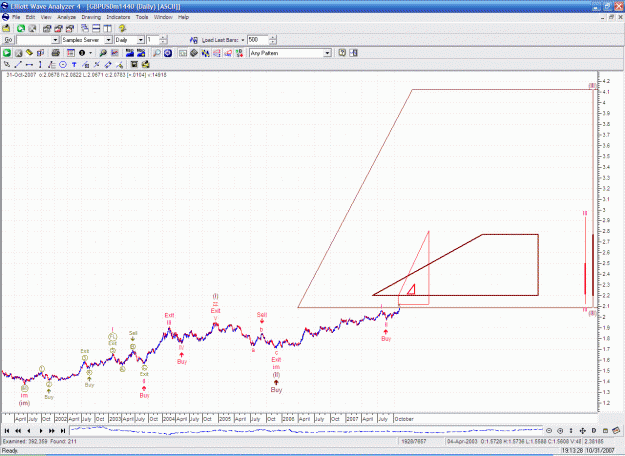The height and width of the screenshot is (456, 625).
Task: Click the Sell label near 2005
Action: pos(261,315)
